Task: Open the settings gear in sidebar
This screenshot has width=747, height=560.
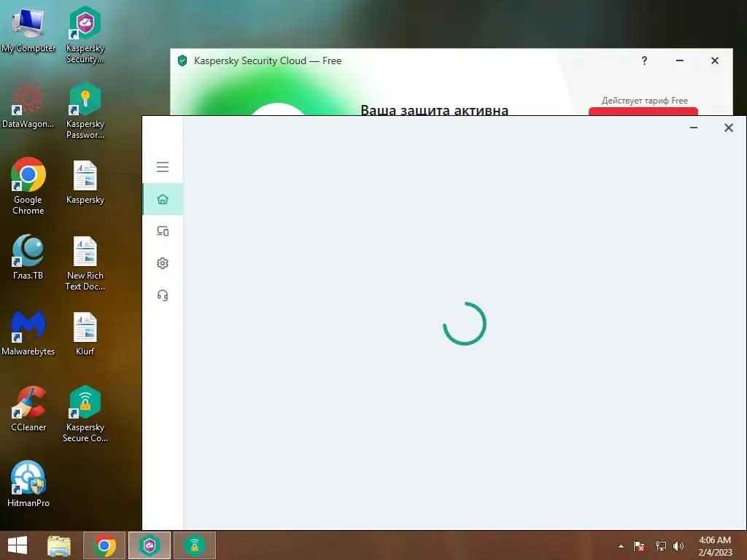Action: 163,262
